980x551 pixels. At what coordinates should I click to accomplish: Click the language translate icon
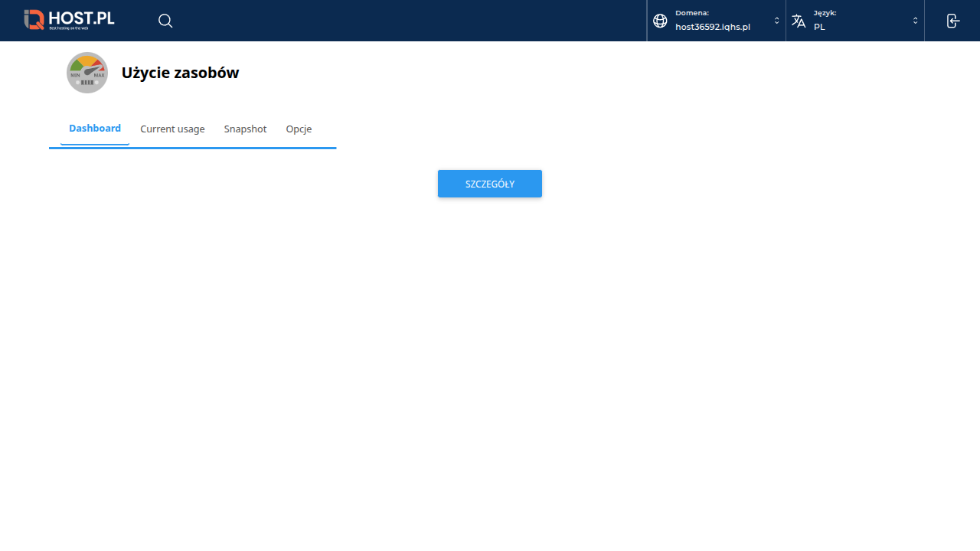[x=799, y=21]
